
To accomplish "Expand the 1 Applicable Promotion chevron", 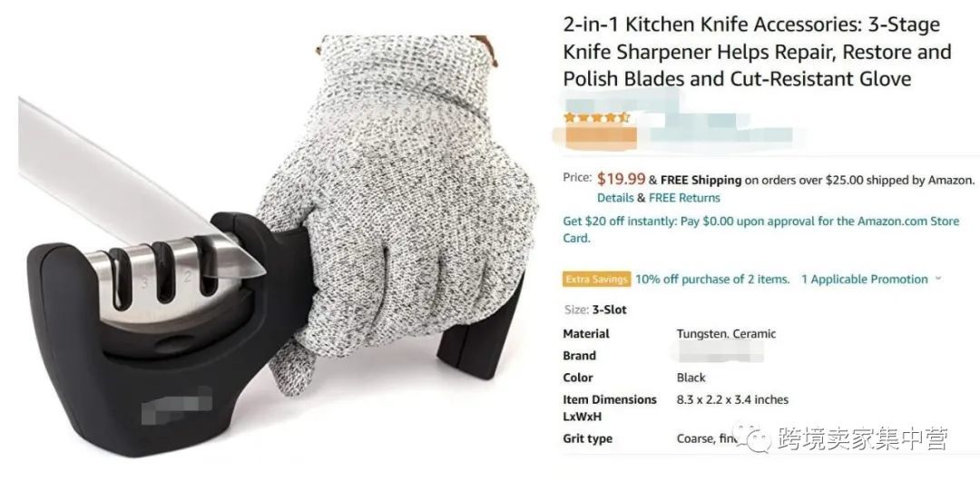I will click(937, 279).
